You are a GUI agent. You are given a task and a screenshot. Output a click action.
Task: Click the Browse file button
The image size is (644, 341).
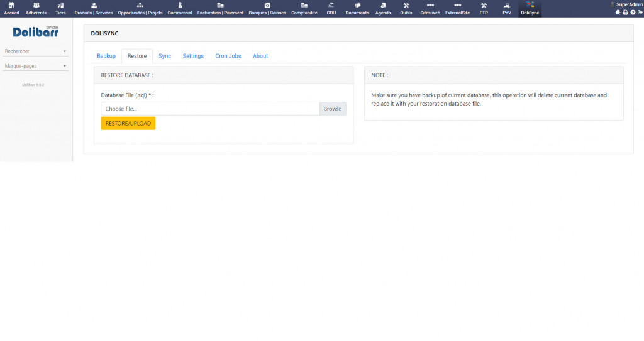[333, 109]
